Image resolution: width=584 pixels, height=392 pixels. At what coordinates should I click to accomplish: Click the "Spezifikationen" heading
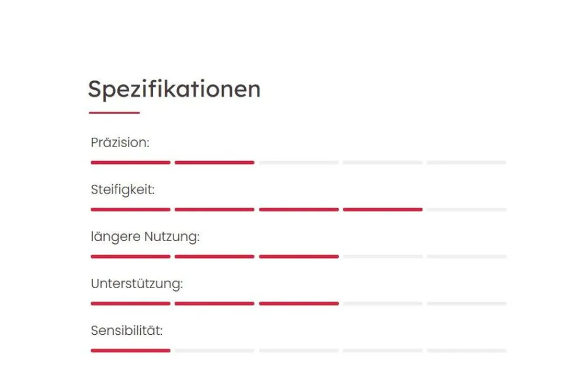click(x=174, y=89)
